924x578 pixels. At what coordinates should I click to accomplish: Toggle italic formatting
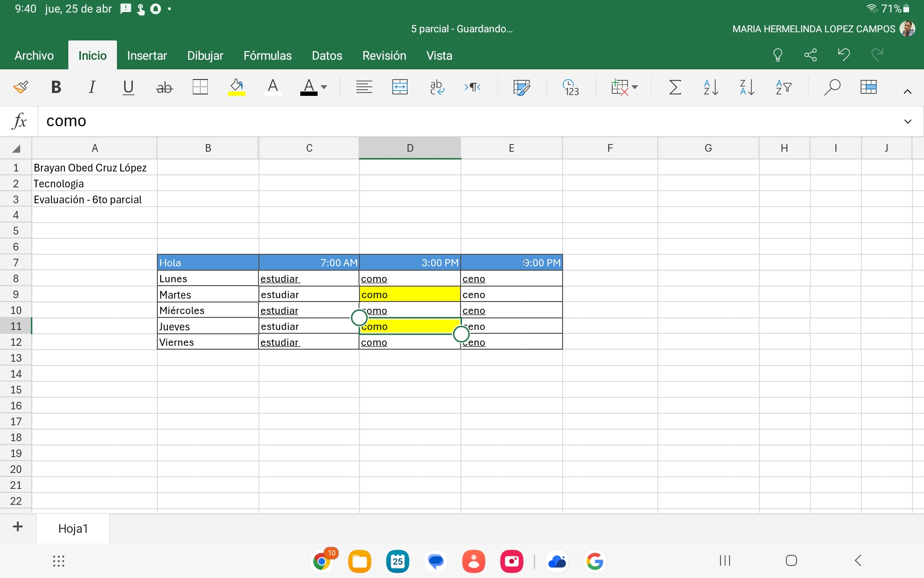92,87
